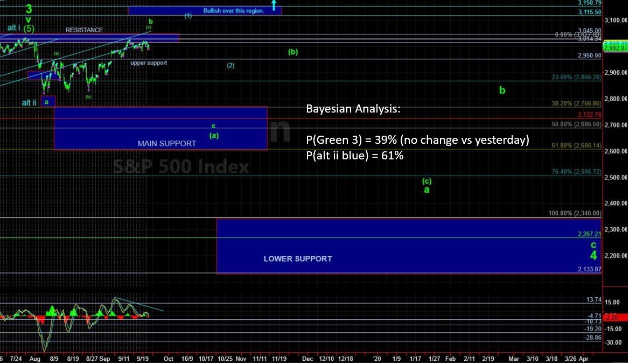Click the 'P(Green 3) = 39%' line
The image size is (629, 364).
pyautogui.click(x=417, y=140)
